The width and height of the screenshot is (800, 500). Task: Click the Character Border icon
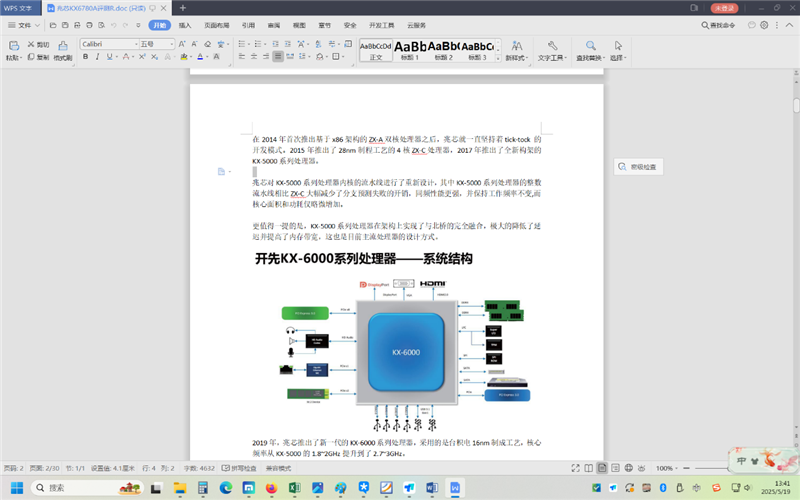(x=216, y=57)
